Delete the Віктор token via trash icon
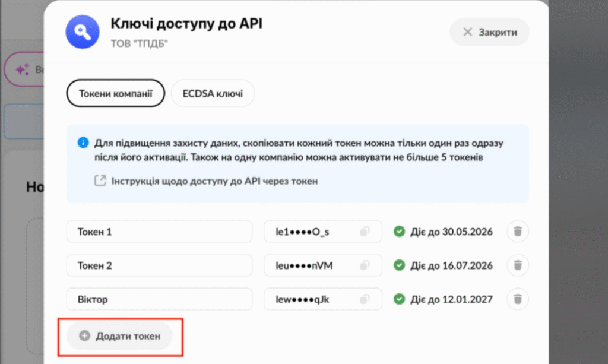The image size is (608, 364). click(x=518, y=299)
